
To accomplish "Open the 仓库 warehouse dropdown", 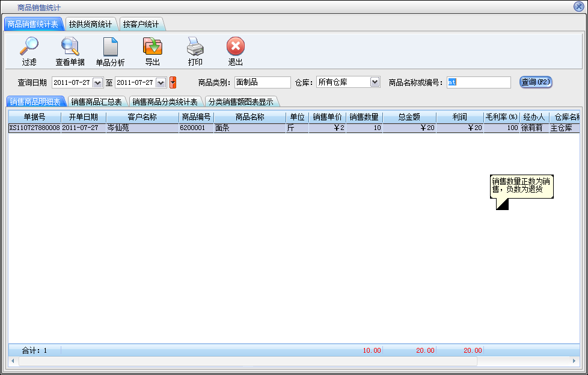I will [x=375, y=82].
